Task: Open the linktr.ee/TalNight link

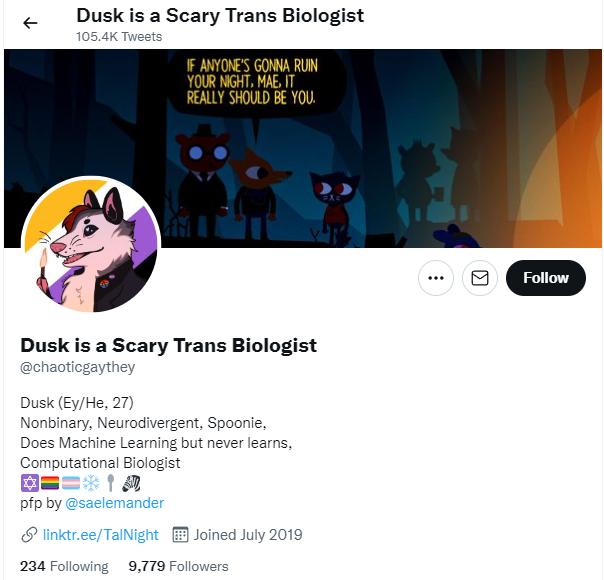Action: [101, 535]
